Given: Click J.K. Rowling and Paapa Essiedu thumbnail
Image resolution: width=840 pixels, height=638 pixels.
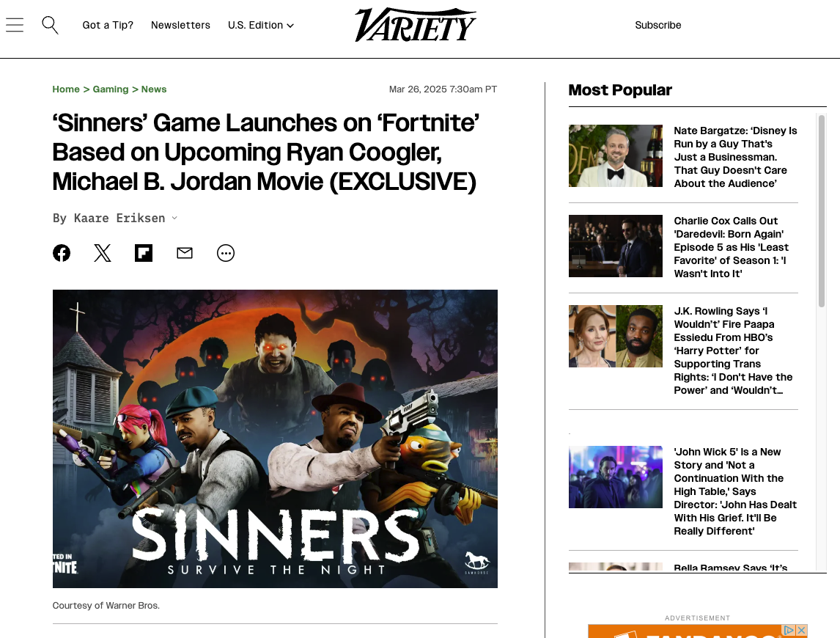Looking at the screenshot, I should pos(616,336).
